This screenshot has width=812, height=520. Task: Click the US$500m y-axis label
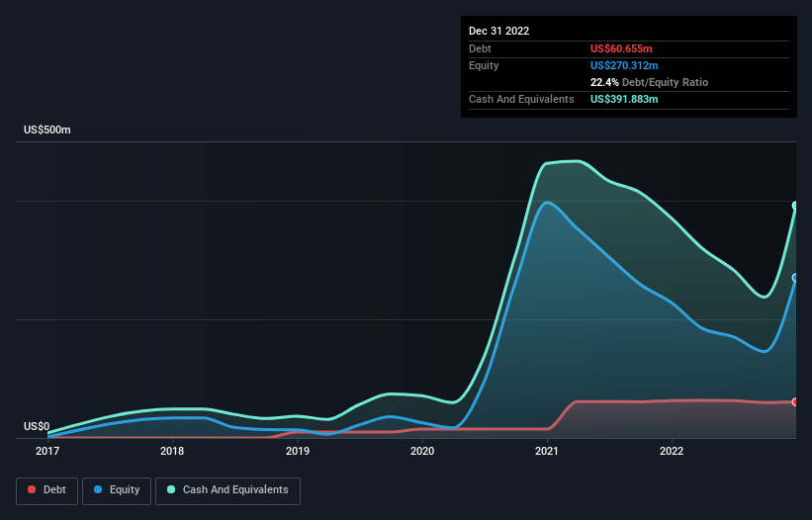coord(47,130)
